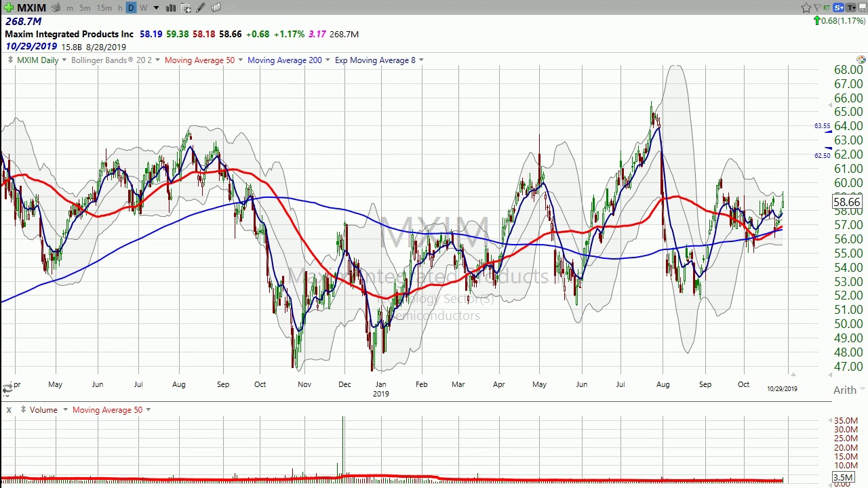Screen dimensions: 868x488
Task: Click the 8/28/2019 date value
Action: (x=106, y=47)
